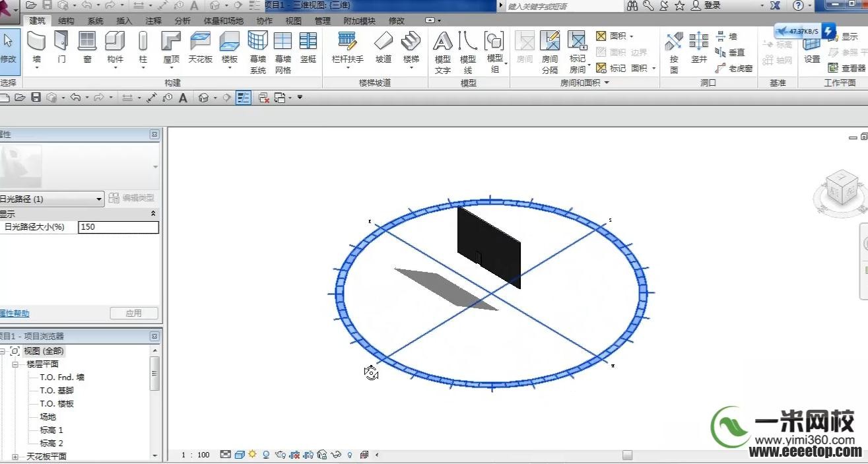Click the close hidden windows toolbar icon
This screenshot has height=464, width=868.
pyautogui.click(x=263, y=97)
